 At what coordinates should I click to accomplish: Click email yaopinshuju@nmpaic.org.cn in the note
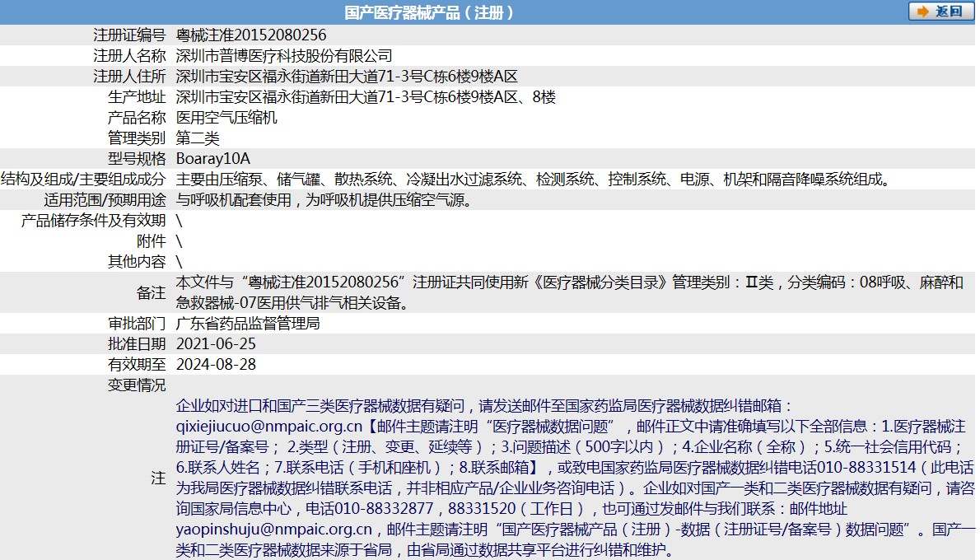coord(273,530)
